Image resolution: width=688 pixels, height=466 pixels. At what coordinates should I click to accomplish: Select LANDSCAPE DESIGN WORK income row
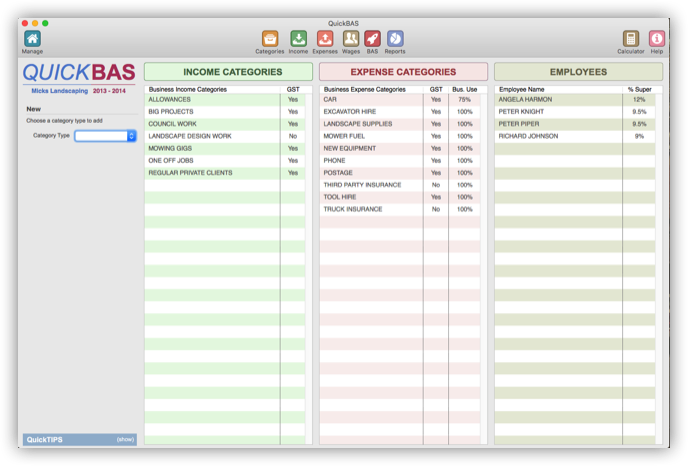[x=225, y=136]
